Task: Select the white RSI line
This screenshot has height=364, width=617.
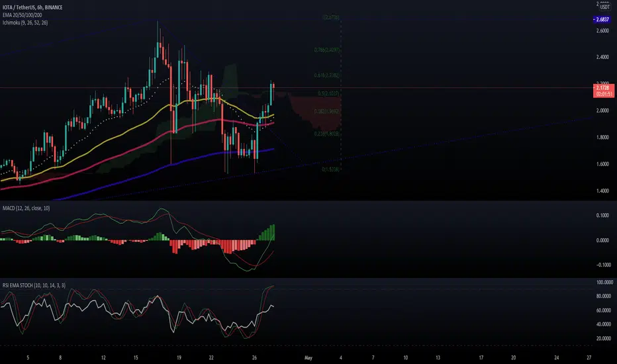Action: pos(137,312)
